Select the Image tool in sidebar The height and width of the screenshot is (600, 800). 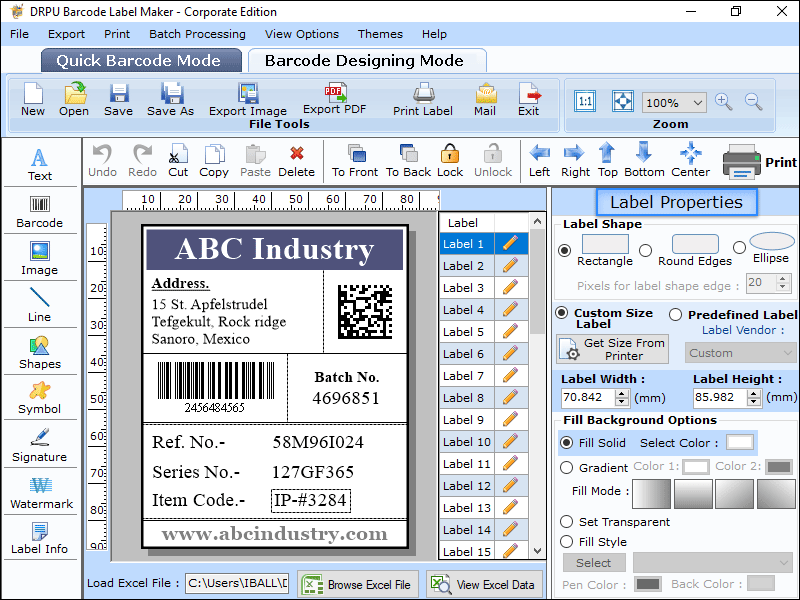[x=40, y=259]
